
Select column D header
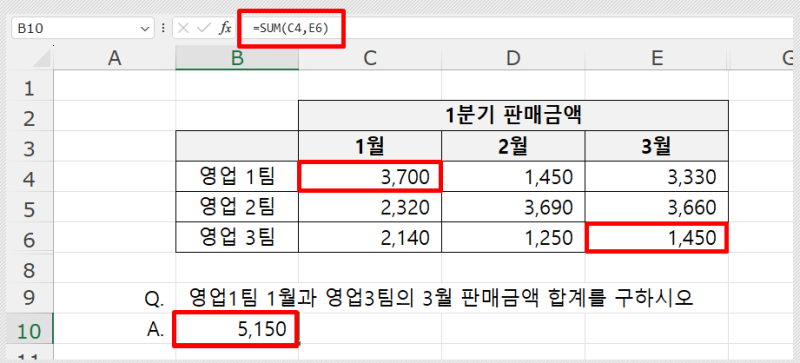click(513, 59)
